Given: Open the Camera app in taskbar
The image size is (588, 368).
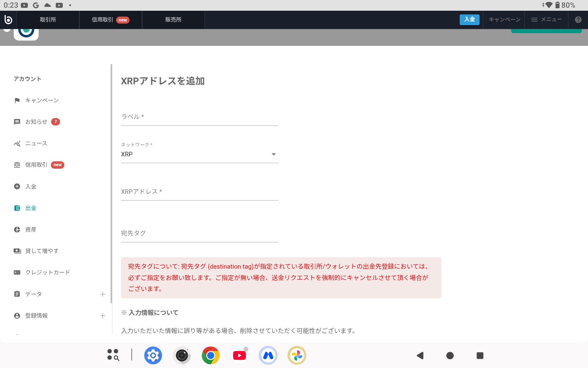Looking at the screenshot, I should tap(182, 355).
